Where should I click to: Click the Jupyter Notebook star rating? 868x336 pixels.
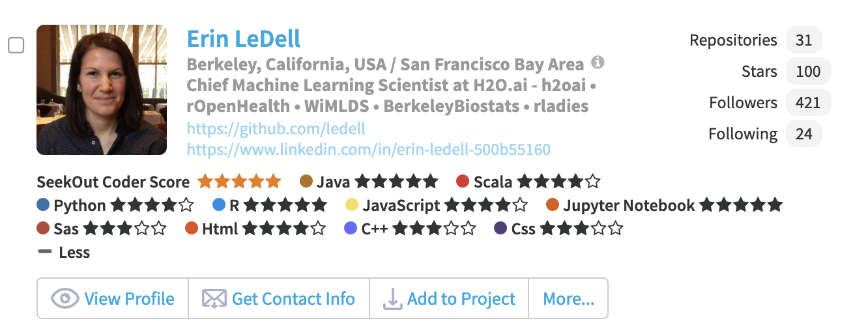740,206
